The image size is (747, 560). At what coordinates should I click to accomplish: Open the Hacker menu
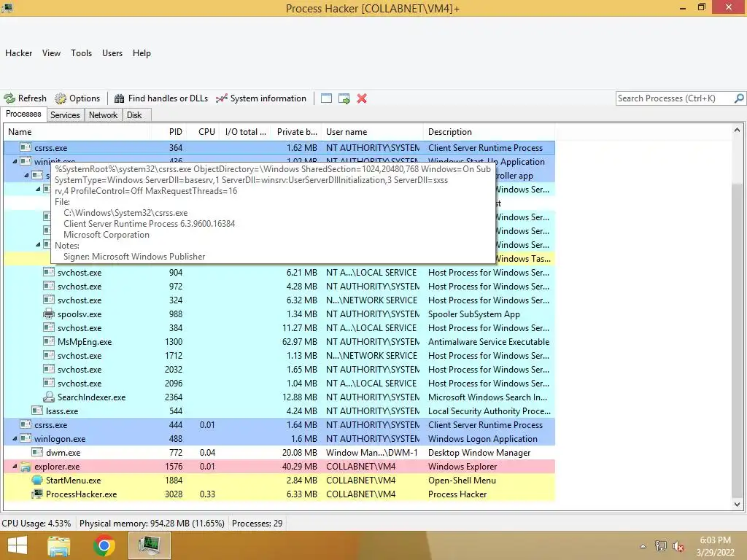pos(18,53)
